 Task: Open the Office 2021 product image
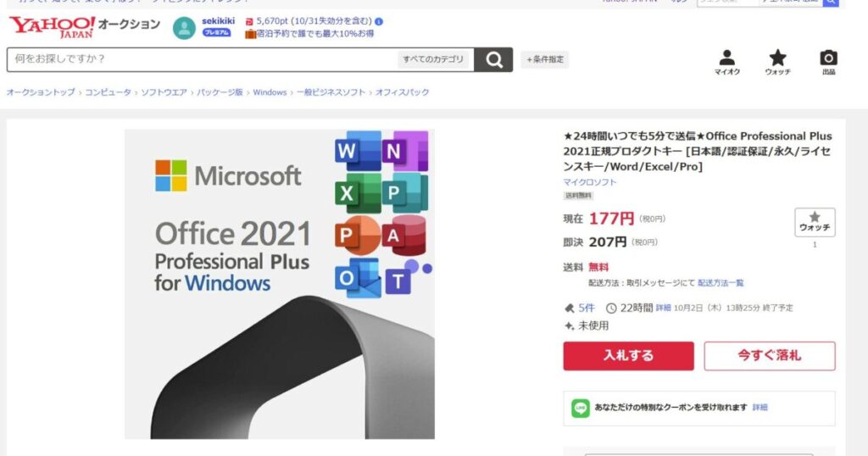[x=280, y=284]
